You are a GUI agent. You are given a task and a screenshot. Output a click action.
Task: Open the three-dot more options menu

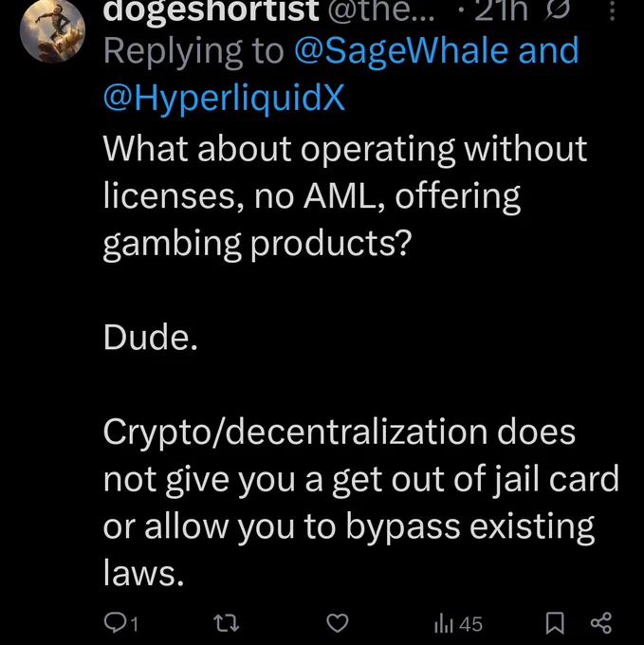pyautogui.click(x=612, y=10)
